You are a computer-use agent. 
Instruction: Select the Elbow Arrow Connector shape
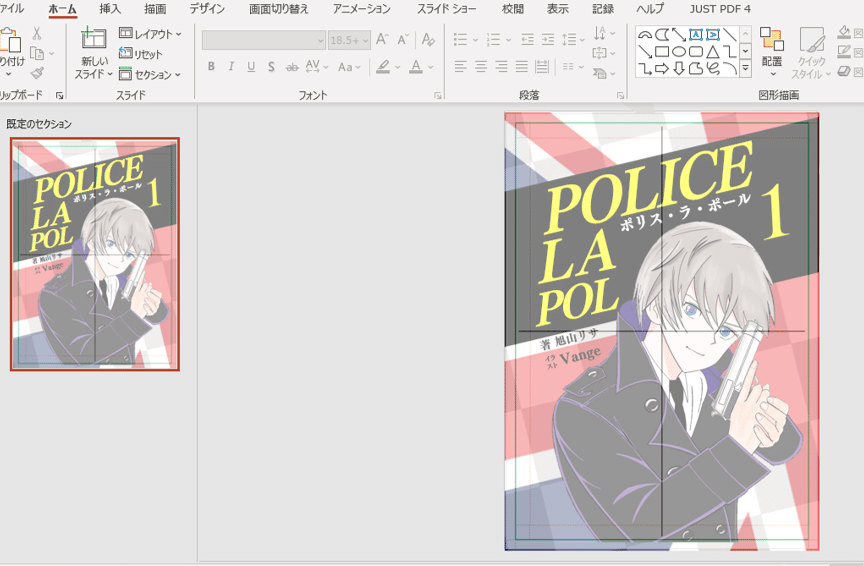pyautogui.click(x=645, y=69)
